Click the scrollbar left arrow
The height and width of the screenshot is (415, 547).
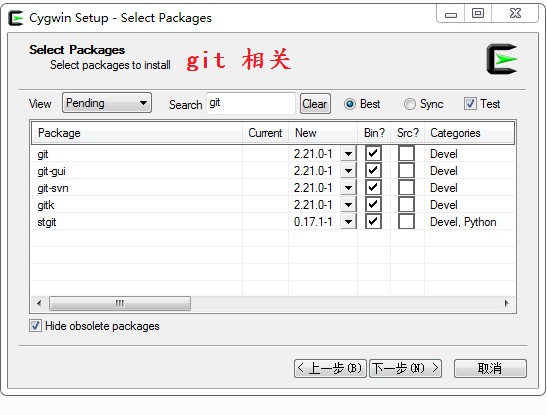pos(39,303)
